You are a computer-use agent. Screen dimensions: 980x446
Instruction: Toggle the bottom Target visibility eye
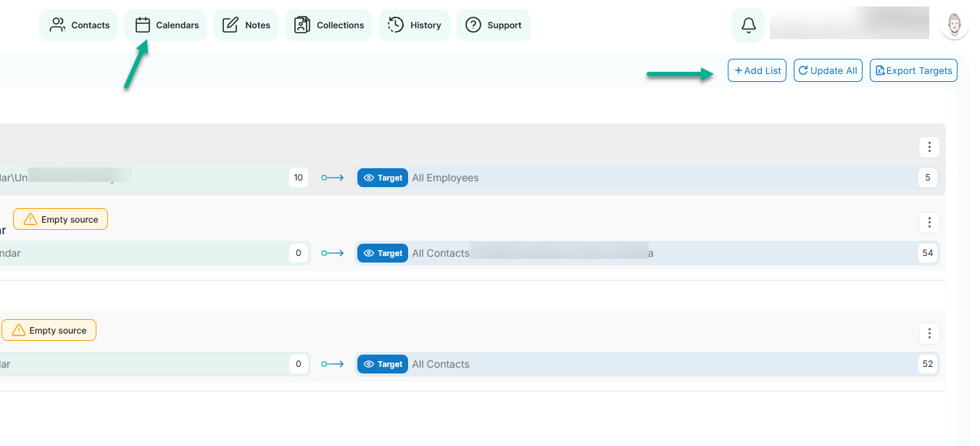(x=370, y=363)
